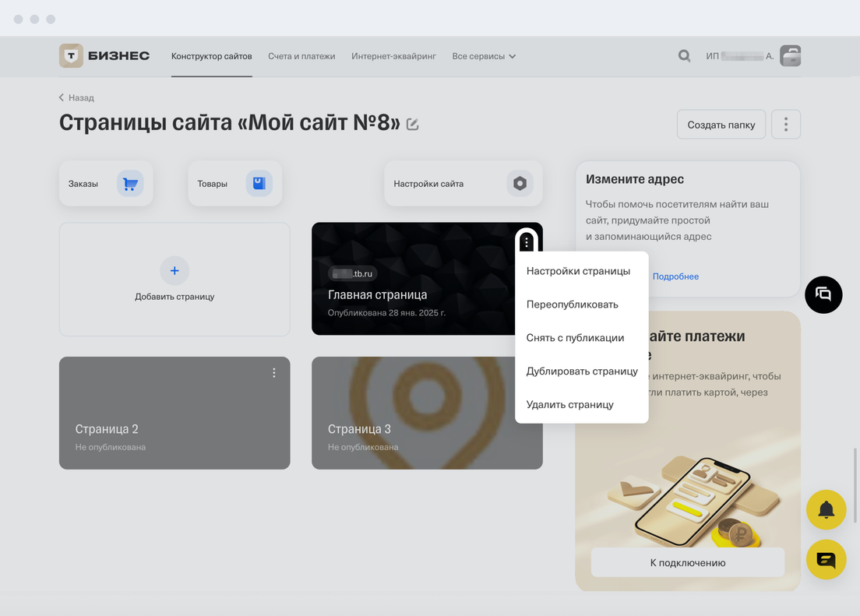This screenshot has width=860, height=616.
Task: Expand the Все сервисы dropdown
Action: point(484,56)
